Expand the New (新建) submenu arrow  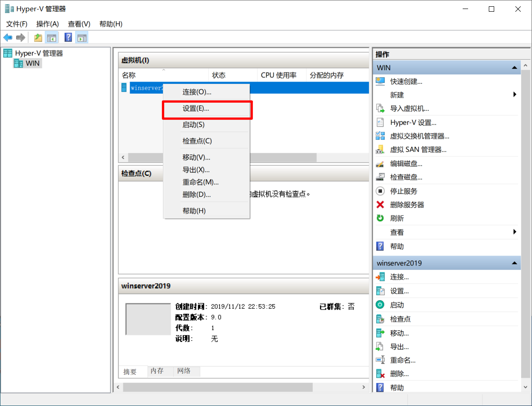514,95
